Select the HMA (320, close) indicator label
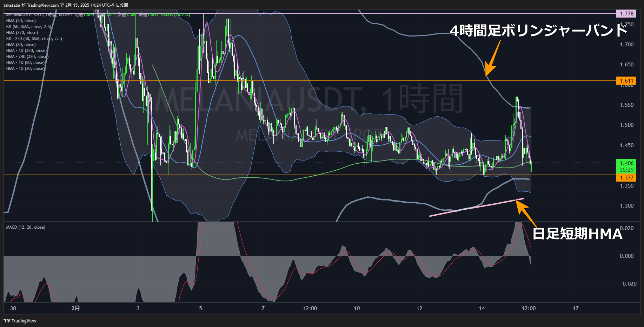This screenshot has height=327, width=644. (x=22, y=33)
